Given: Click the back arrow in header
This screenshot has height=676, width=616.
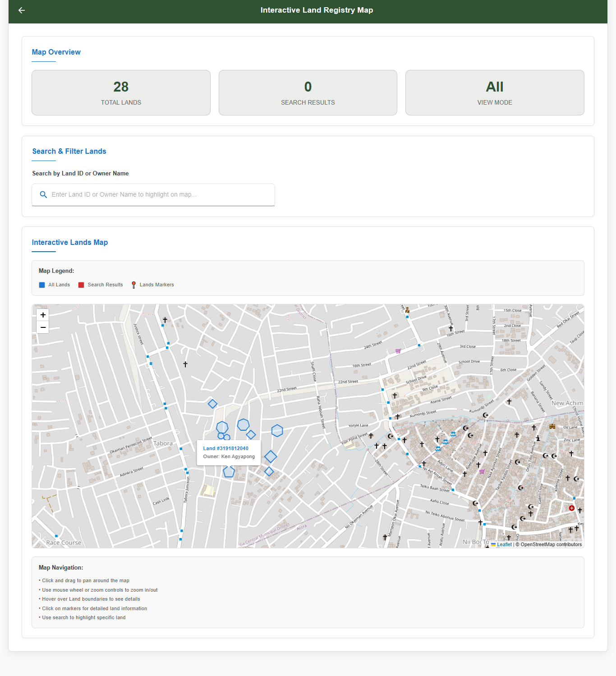Looking at the screenshot, I should [x=22, y=10].
